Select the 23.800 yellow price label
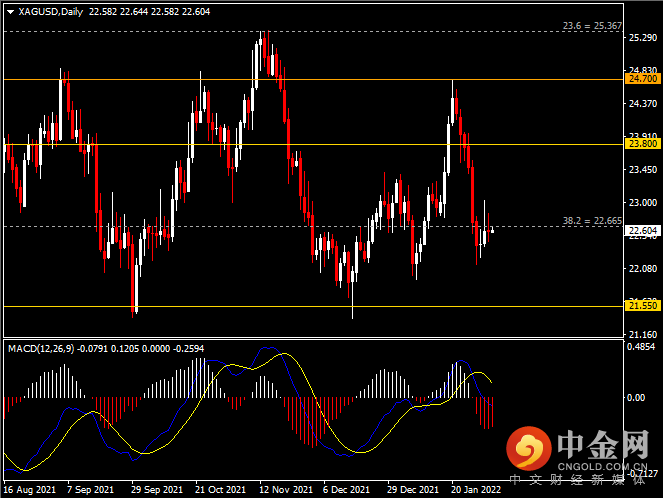Viewport: 663px width, 498px height. click(x=643, y=144)
